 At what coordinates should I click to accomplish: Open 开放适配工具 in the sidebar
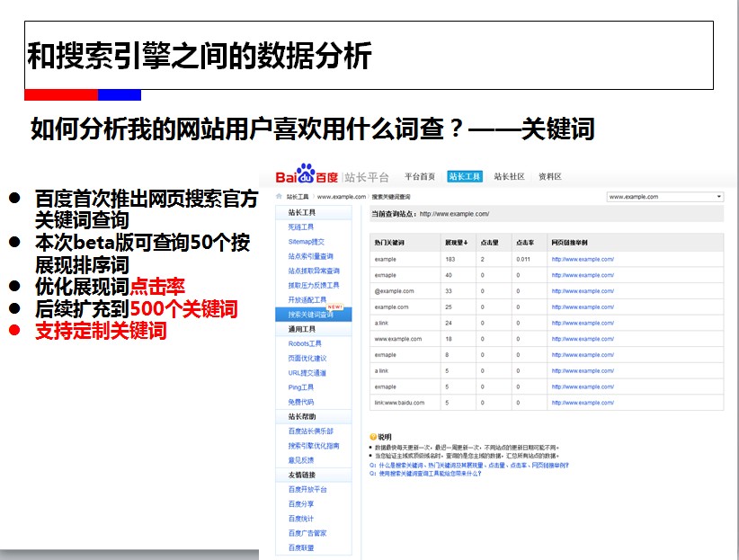point(307,299)
